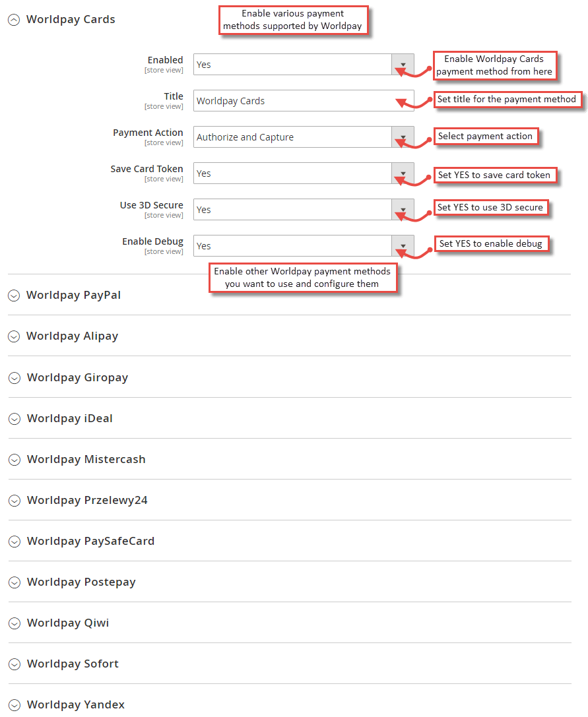Image resolution: width=588 pixels, height=717 pixels.
Task: Click the Worldpay Mistercash section heading
Action: coord(86,459)
